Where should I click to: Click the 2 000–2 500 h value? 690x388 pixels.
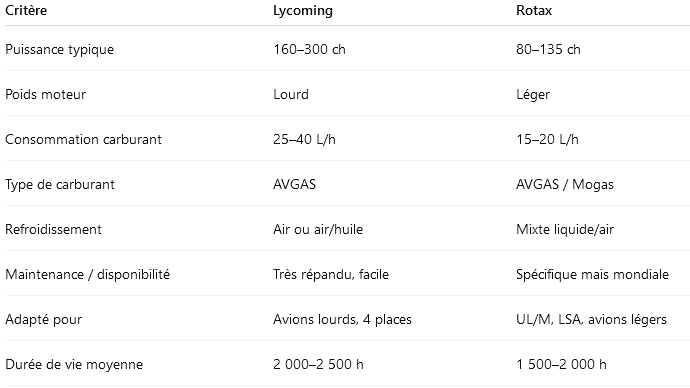[318, 364]
